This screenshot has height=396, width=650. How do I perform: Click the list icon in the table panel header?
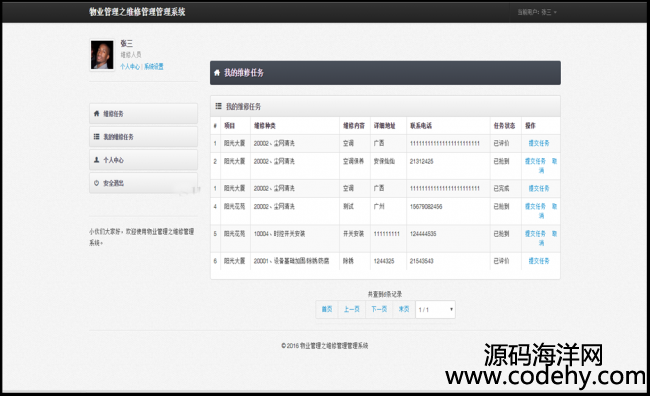(218, 107)
